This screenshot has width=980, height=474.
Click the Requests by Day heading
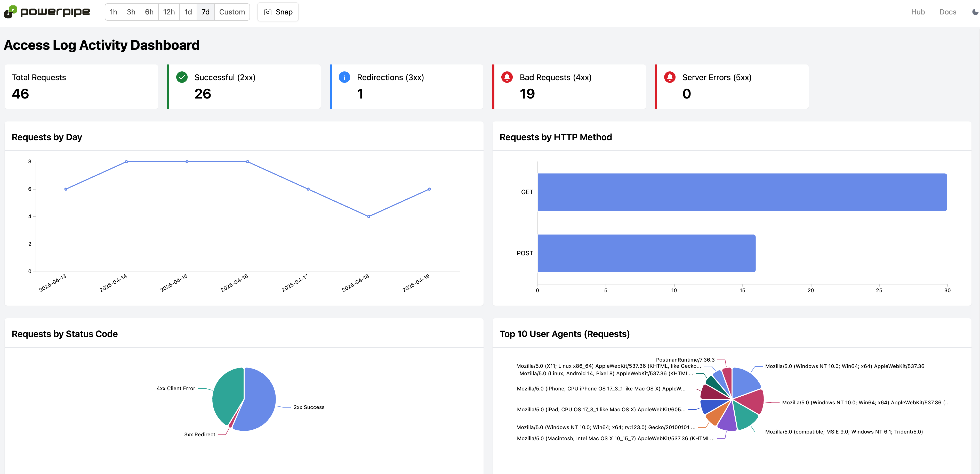pyautogui.click(x=47, y=137)
